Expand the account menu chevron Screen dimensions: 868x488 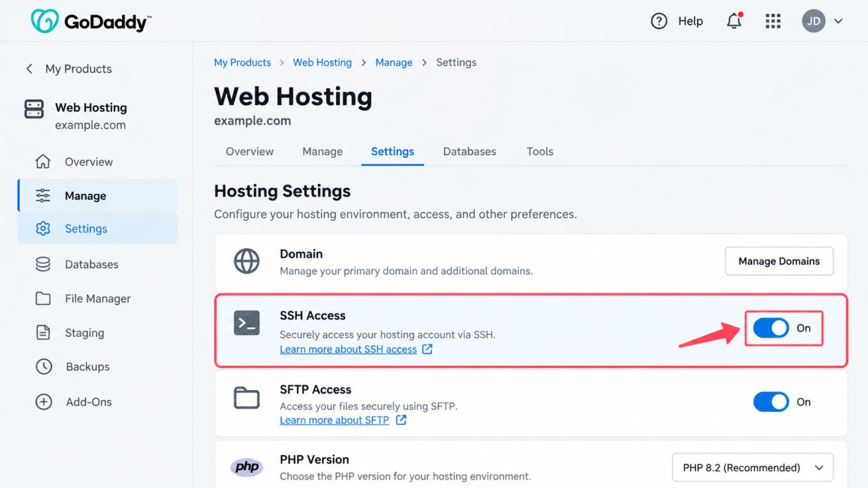[x=838, y=21]
